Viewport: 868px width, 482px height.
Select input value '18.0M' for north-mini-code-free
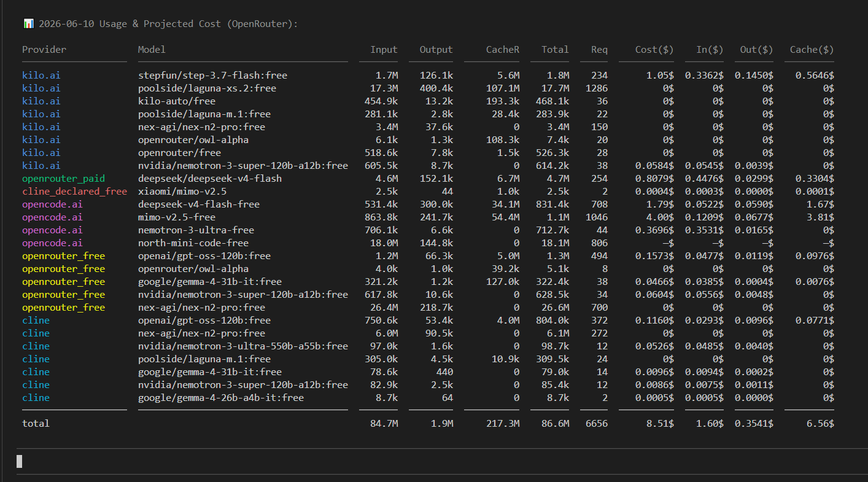[x=384, y=243]
